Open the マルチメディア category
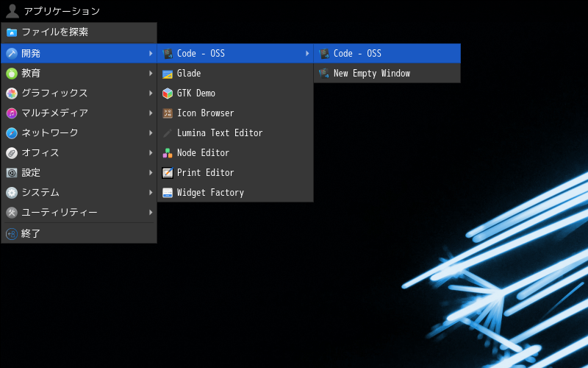Viewport: 588px width, 368px height. (x=79, y=113)
